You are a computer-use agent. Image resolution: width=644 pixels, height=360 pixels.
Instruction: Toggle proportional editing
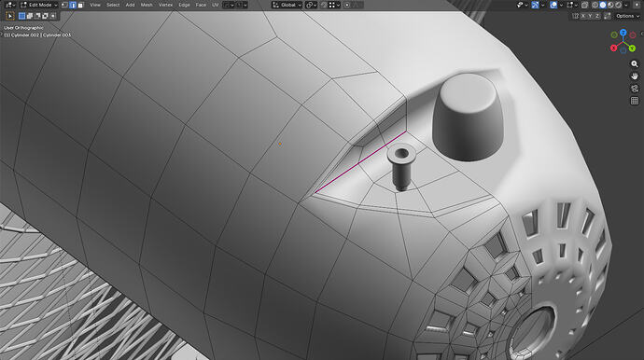347,5
